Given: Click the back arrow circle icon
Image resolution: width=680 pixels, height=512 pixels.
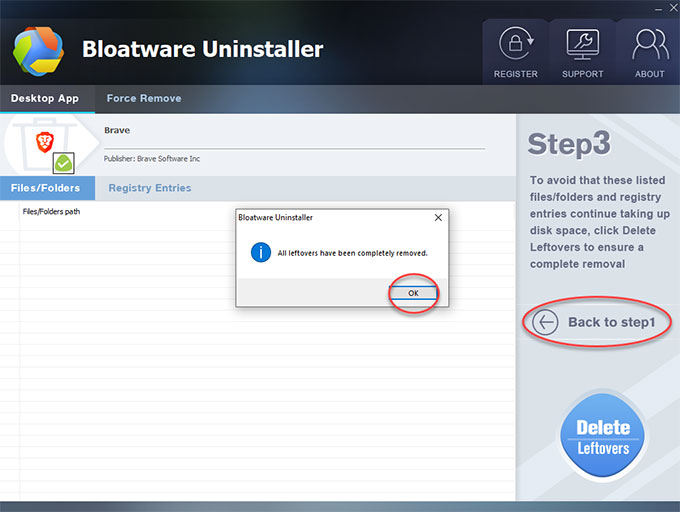Looking at the screenshot, I should pos(545,322).
